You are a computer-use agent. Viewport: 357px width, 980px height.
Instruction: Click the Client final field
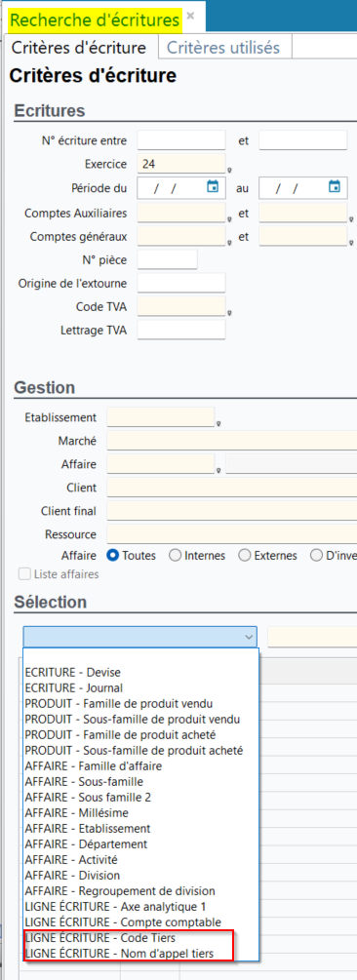coord(232,511)
